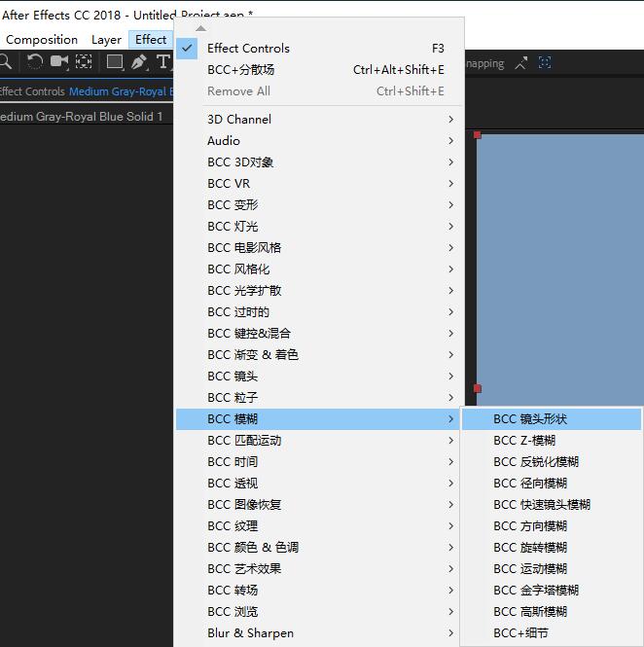Open the BCC 镜头 submenu
Viewport: 644px width, 647px height.
click(x=318, y=377)
